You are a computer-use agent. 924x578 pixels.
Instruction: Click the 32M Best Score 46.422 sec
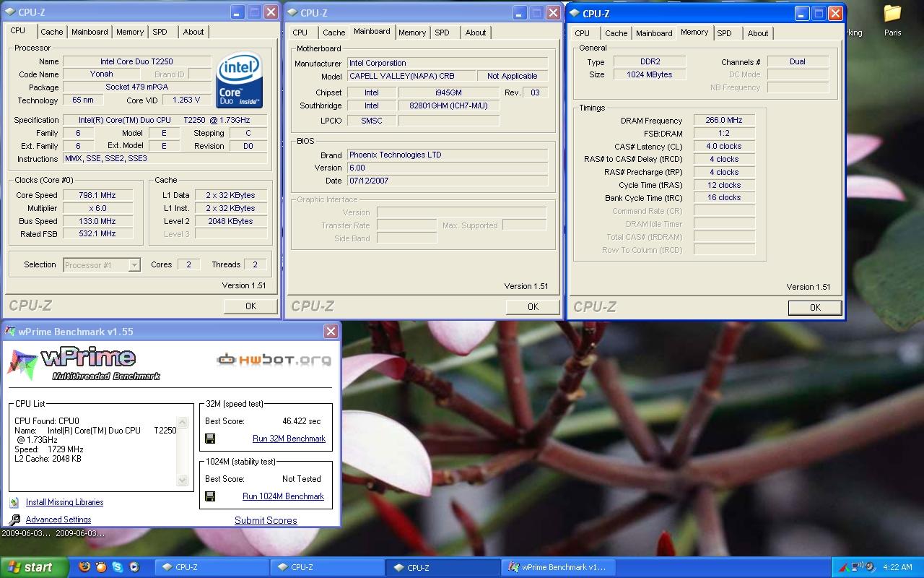(x=302, y=420)
